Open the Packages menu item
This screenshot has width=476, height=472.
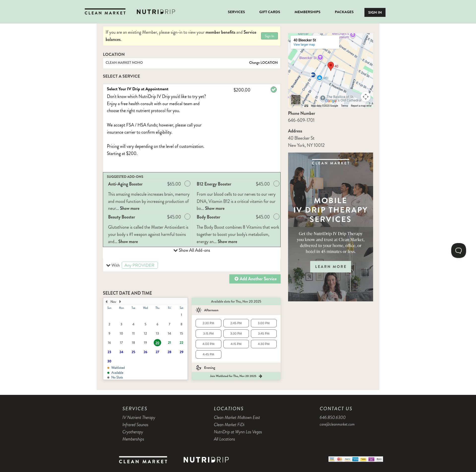[x=344, y=12]
